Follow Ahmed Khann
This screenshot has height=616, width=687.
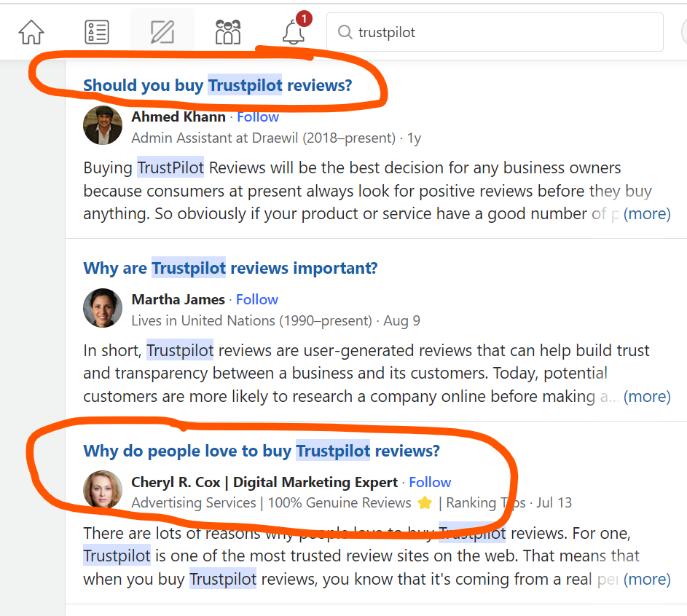point(258,117)
